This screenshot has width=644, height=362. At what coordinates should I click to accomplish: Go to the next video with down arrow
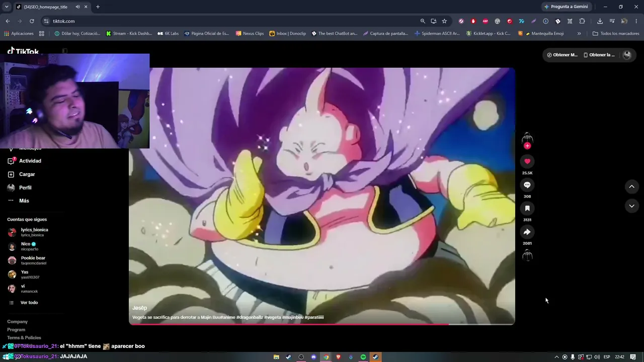click(631, 206)
